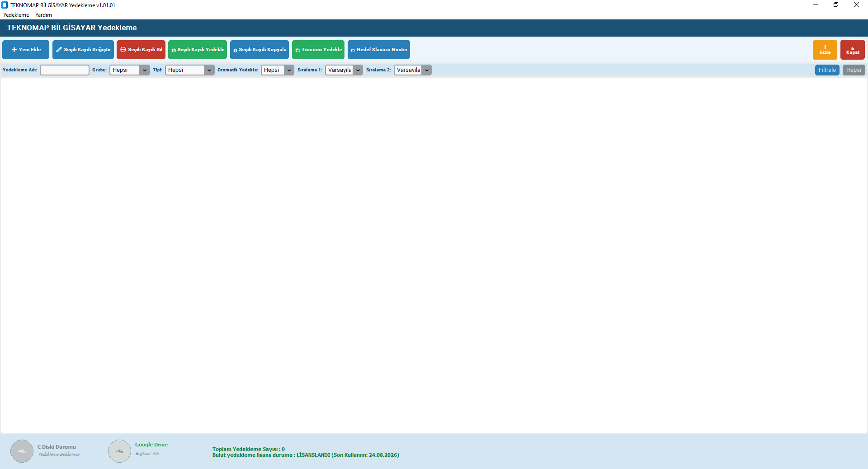Open the Otomatik Yedekle dropdown
Screen dimensions: 868x469
pos(278,70)
